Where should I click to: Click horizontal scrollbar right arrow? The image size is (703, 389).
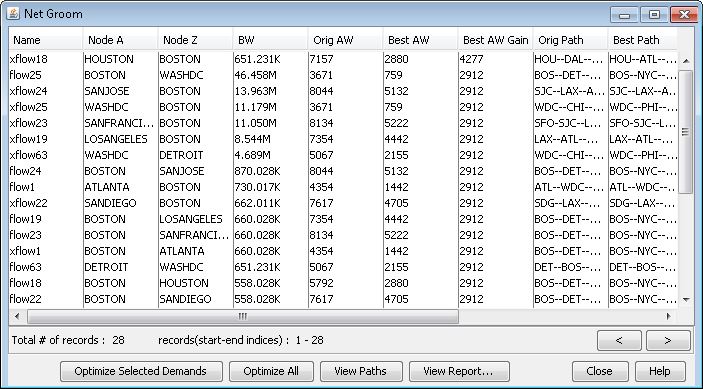[668, 316]
